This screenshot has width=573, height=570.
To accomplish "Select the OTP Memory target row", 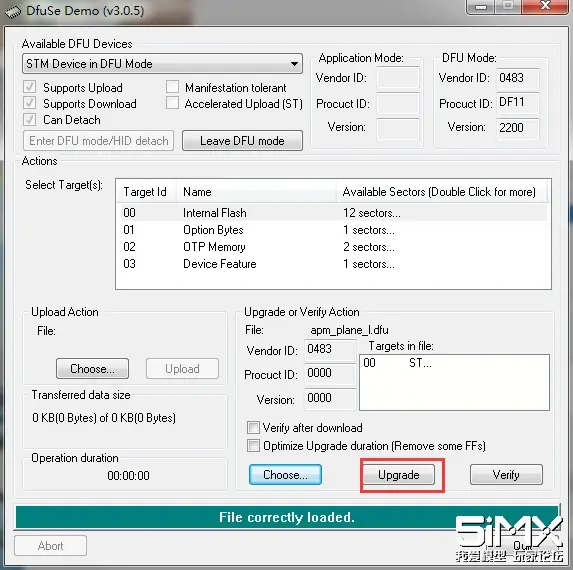I will point(333,247).
